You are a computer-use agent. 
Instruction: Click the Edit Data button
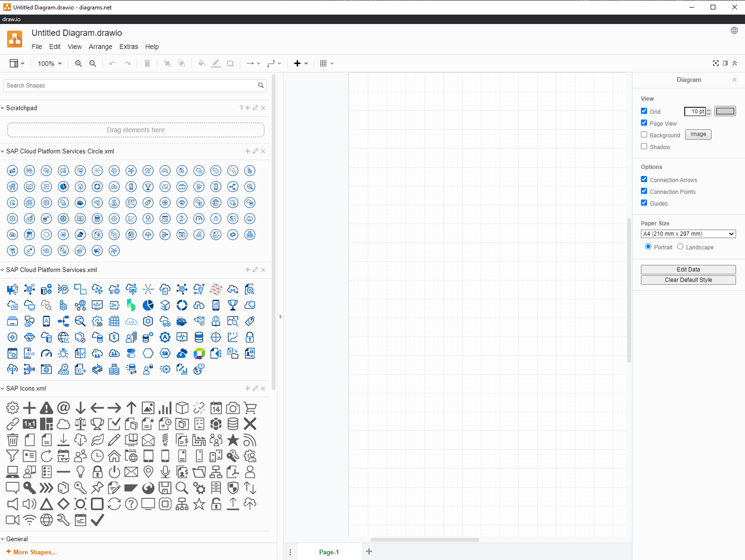pyautogui.click(x=688, y=270)
